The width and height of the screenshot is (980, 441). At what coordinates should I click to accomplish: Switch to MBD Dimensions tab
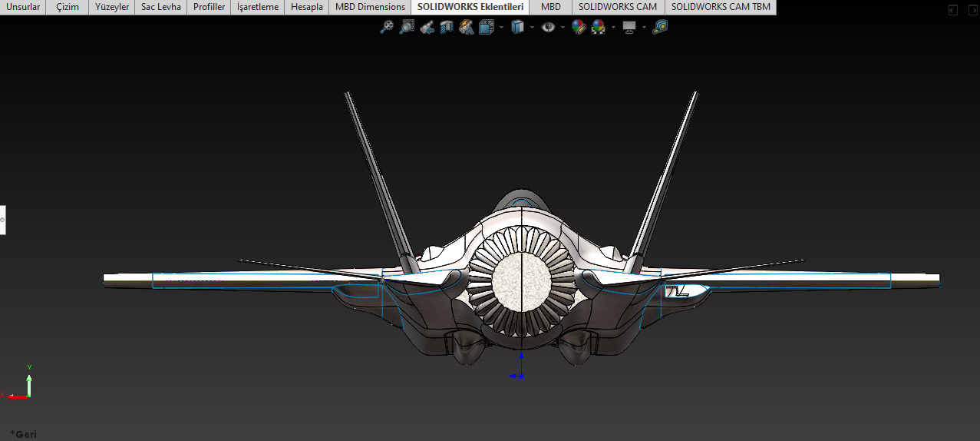pos(370,7)
